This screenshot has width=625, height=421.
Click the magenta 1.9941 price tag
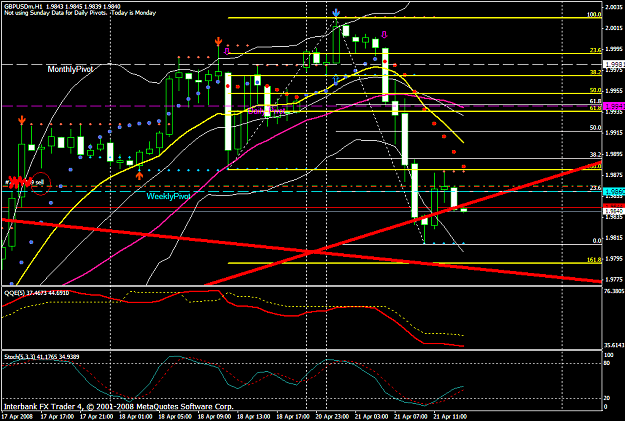[614, 106]
